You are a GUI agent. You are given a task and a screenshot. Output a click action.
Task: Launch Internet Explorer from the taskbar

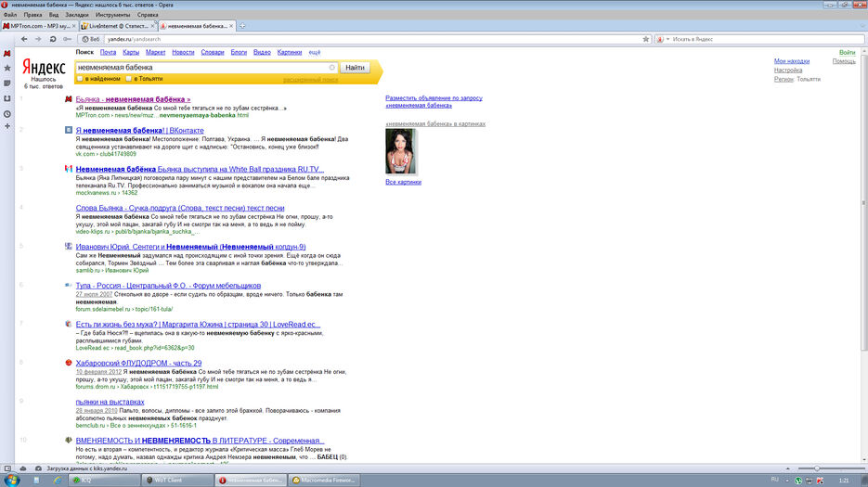[57, 481]
